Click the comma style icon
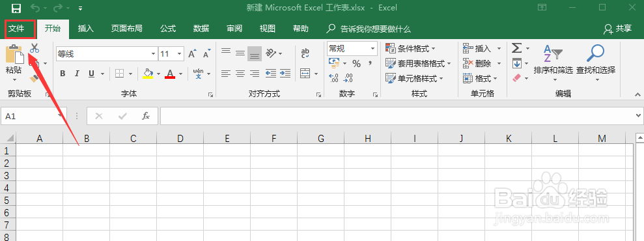Image resolution: width=644 pixels, height=241 pixels. (x=370, y=63)
